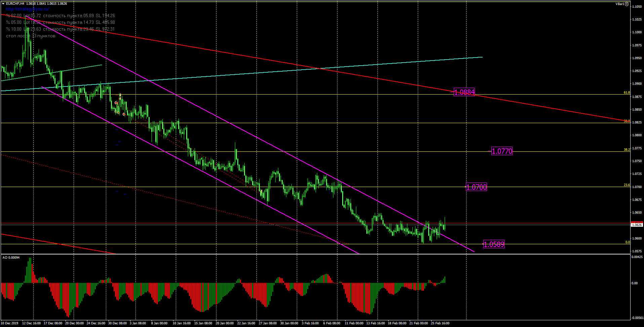Select the 61.8 Fibonacci level label
The image size is (644, 327).
pos(627,93)
